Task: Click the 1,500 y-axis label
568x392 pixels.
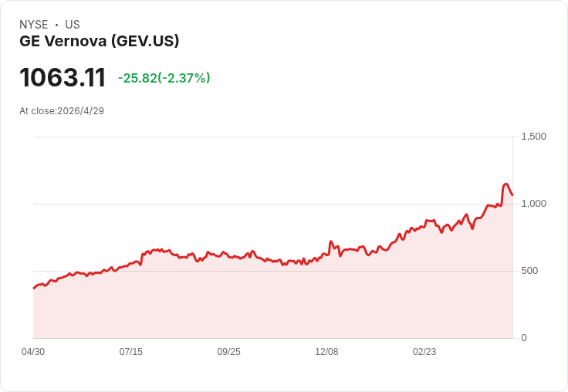Action: (533, 137)
